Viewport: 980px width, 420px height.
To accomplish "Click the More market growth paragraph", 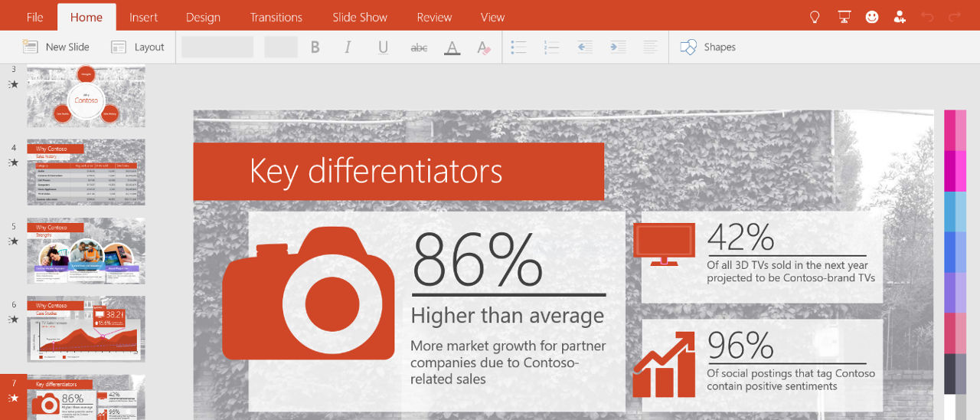I will (508, 363).
